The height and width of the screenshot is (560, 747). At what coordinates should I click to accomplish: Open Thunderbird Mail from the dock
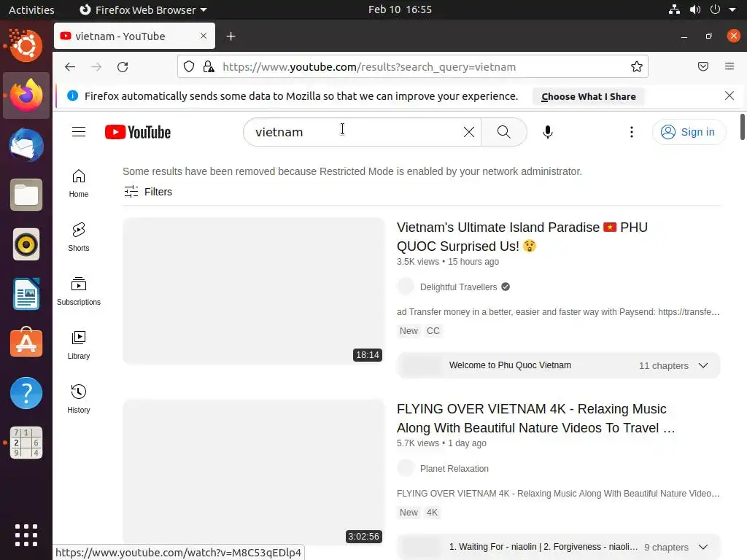(x=26, y=145)
